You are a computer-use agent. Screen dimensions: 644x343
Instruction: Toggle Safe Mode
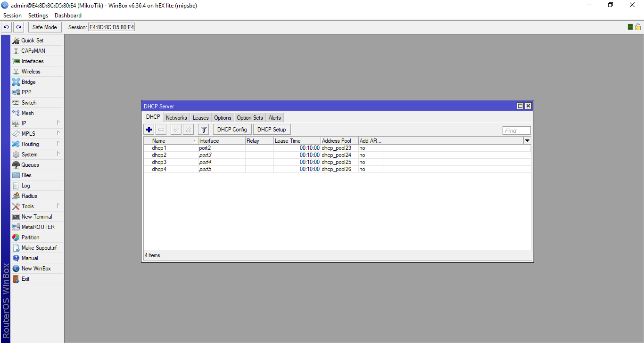point(44,27)
